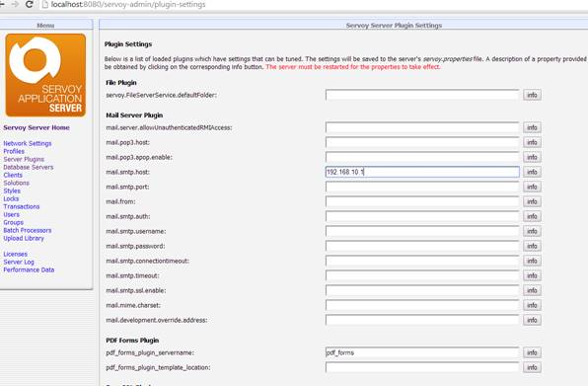Focus the mail.smtp.username input field
The image size is (588, 386).
pyautogui.click(x=422, y=231)
